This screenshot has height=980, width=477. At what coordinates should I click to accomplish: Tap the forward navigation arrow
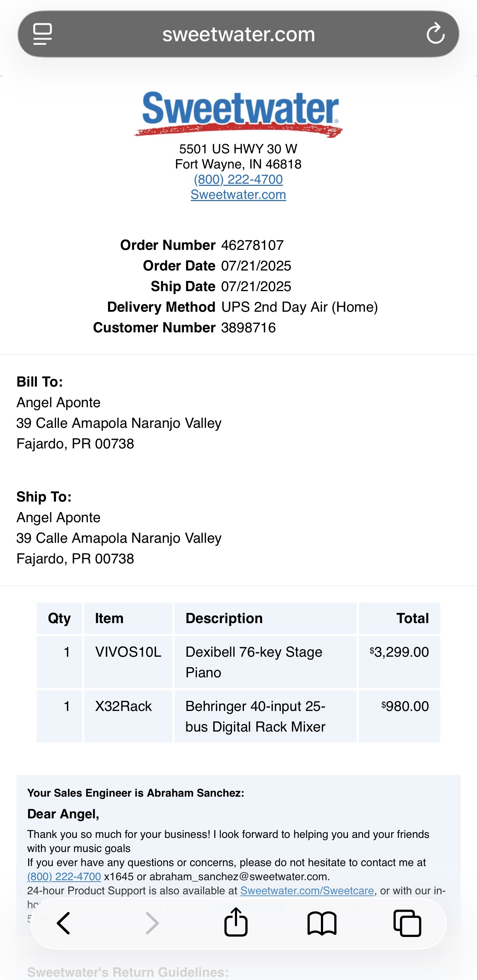(152, 923)
